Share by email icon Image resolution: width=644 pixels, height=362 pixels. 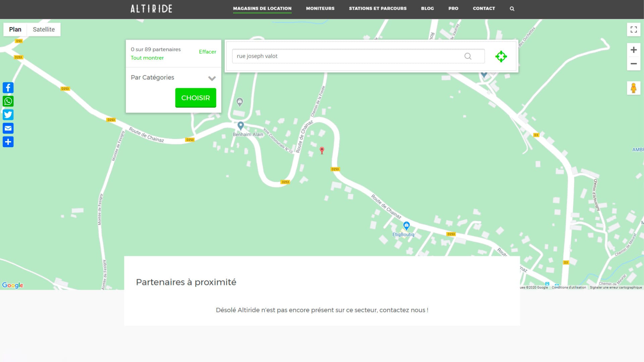8,128
